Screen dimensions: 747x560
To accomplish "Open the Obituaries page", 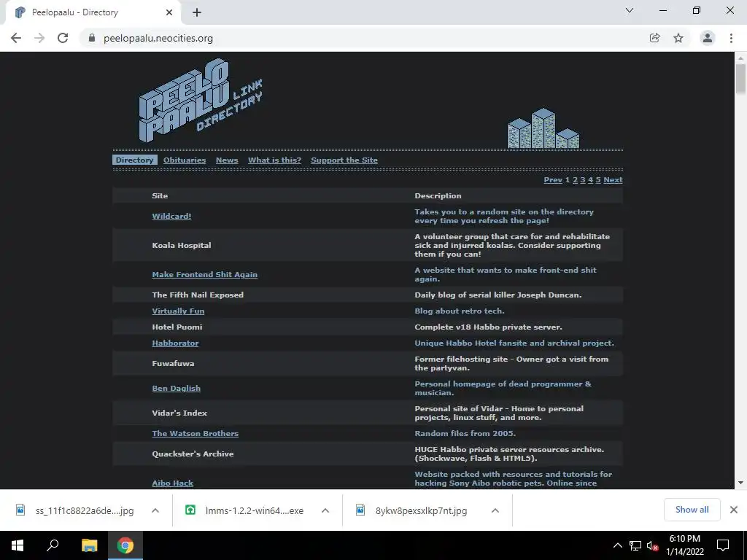I will click(x=185, y=160).
